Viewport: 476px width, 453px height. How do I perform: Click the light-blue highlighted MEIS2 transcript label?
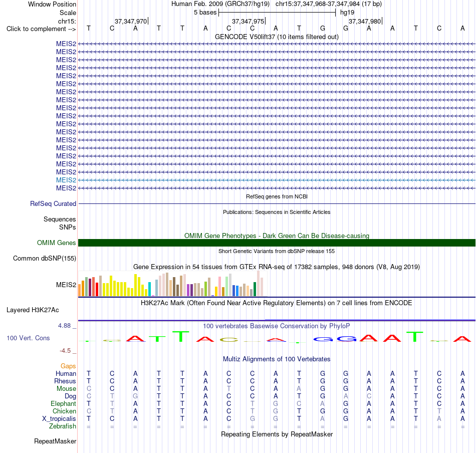66,180
